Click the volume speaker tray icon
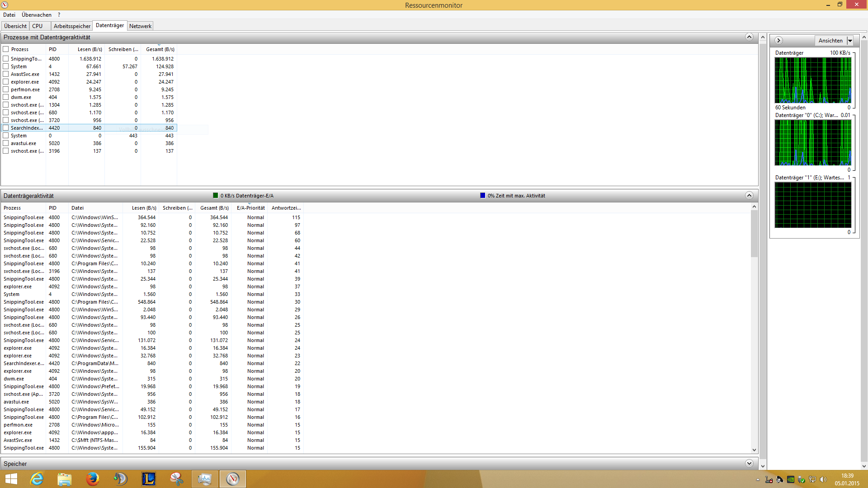 823,479
